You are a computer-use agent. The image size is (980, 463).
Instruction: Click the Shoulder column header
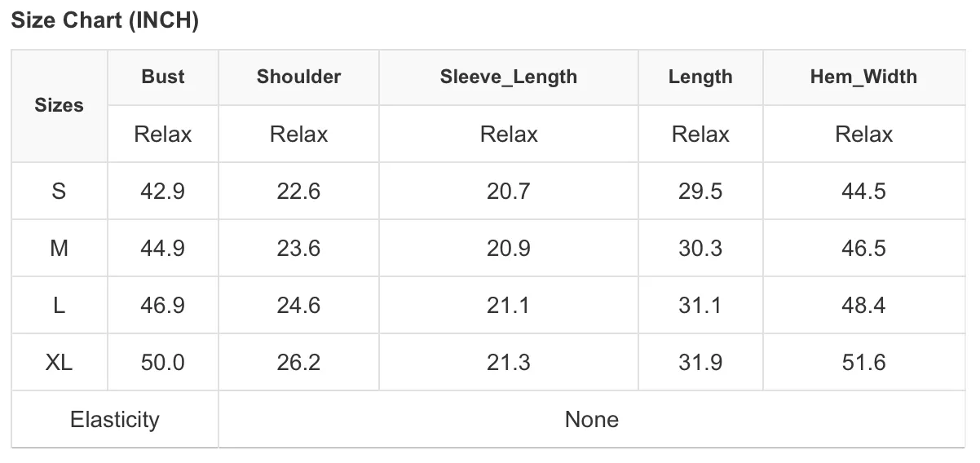(x=298, y=77)
